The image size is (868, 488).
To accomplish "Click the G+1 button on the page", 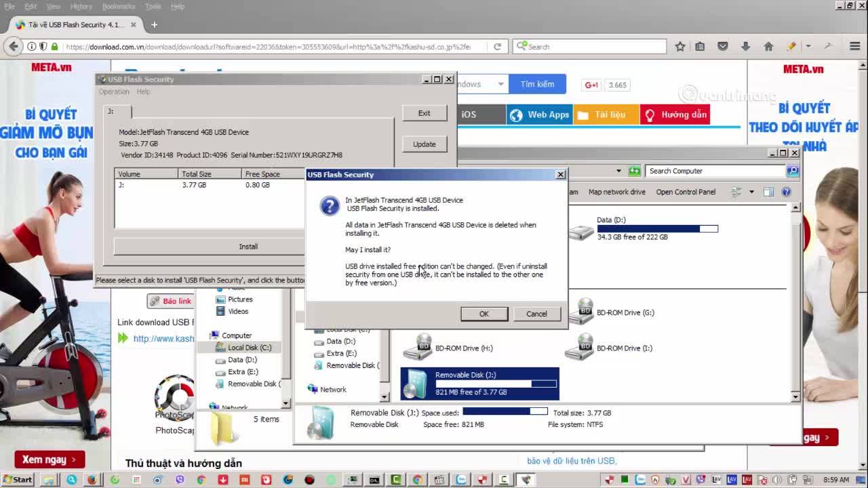I will pos(592,85).
